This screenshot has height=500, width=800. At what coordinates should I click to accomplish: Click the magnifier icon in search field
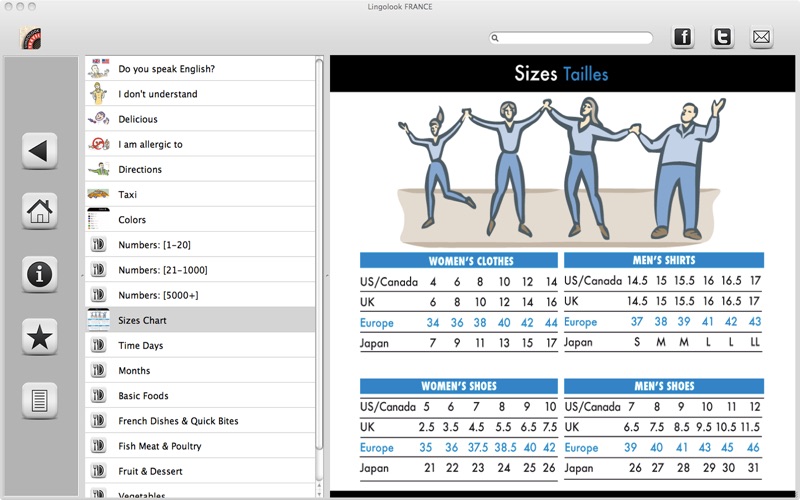[x=495, y=38]
